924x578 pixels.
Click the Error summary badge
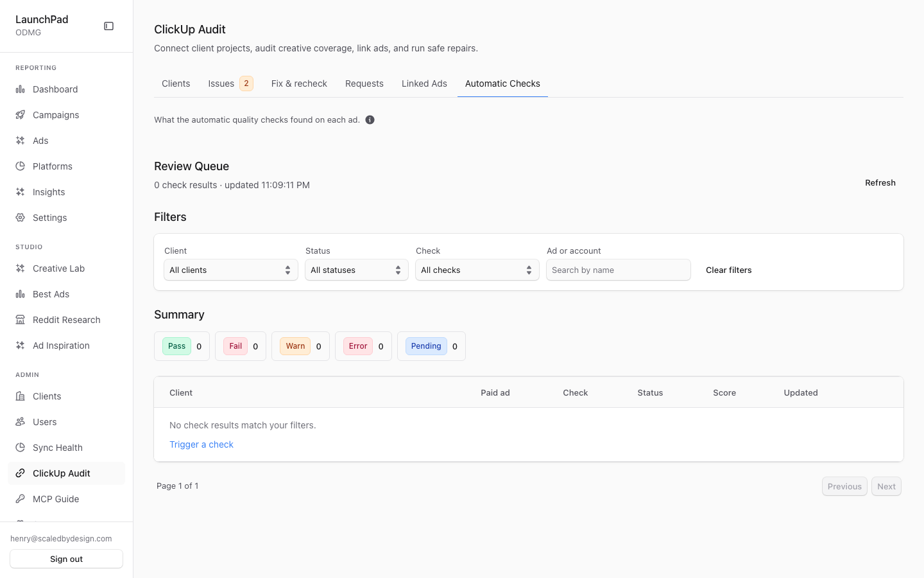click(358, 346)
